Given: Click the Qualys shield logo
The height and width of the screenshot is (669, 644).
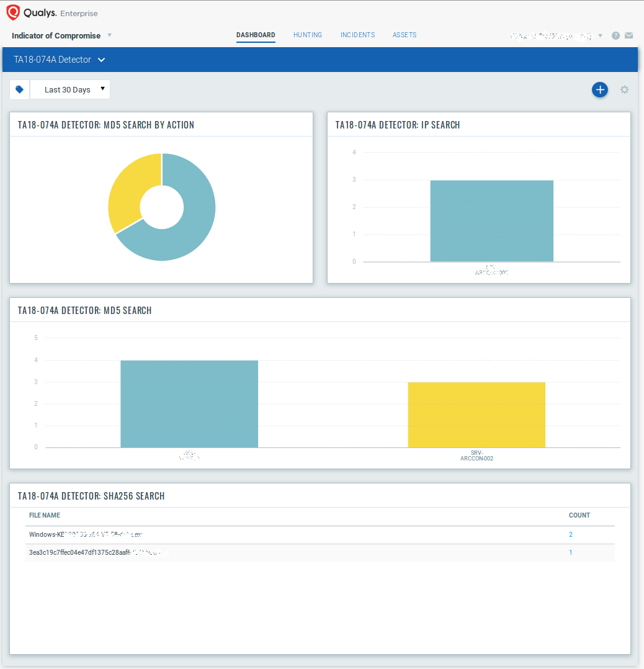Looking at the screenshot, I should pyautogui.click(x=13, y=12).
